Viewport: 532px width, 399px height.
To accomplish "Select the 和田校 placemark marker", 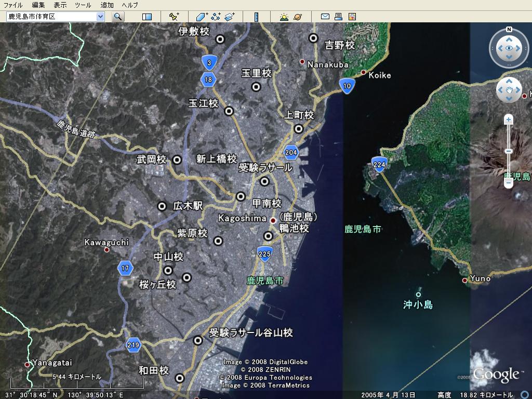I will coord(180,378).
